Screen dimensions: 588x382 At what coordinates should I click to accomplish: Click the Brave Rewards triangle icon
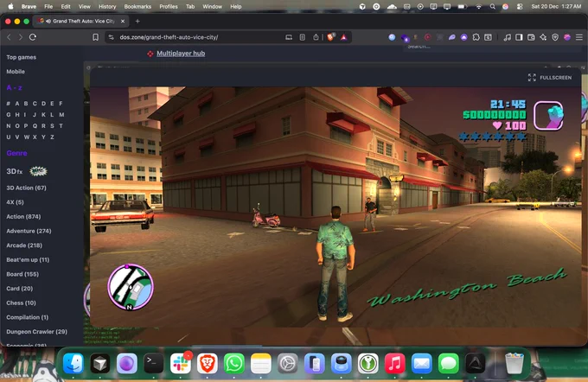pyautogui.click(x=343, y=37)
